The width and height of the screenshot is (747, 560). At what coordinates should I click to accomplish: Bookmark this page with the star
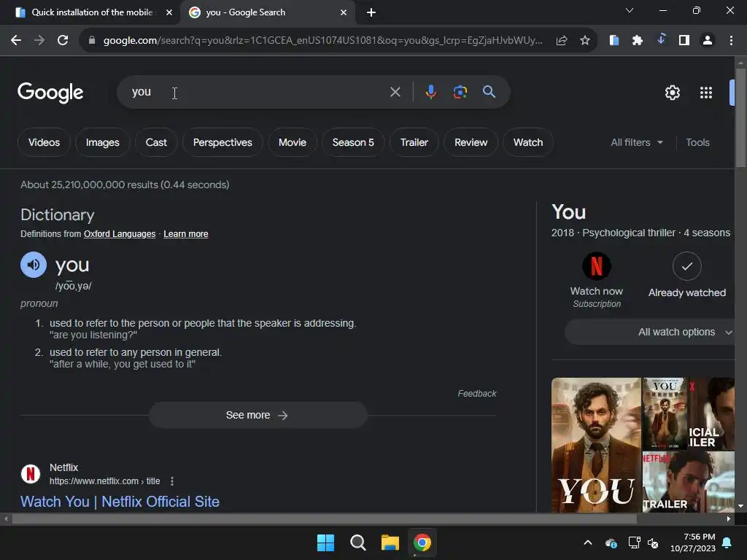pyautogui.click(x=585, y=41)
